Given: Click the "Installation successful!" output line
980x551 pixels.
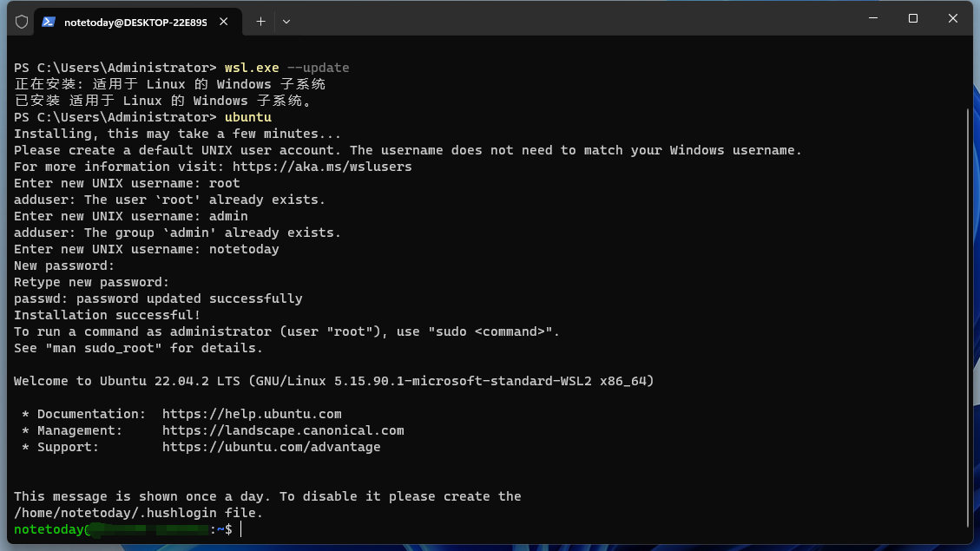Looking at the screenshot, I should click(x=107, y=315).
